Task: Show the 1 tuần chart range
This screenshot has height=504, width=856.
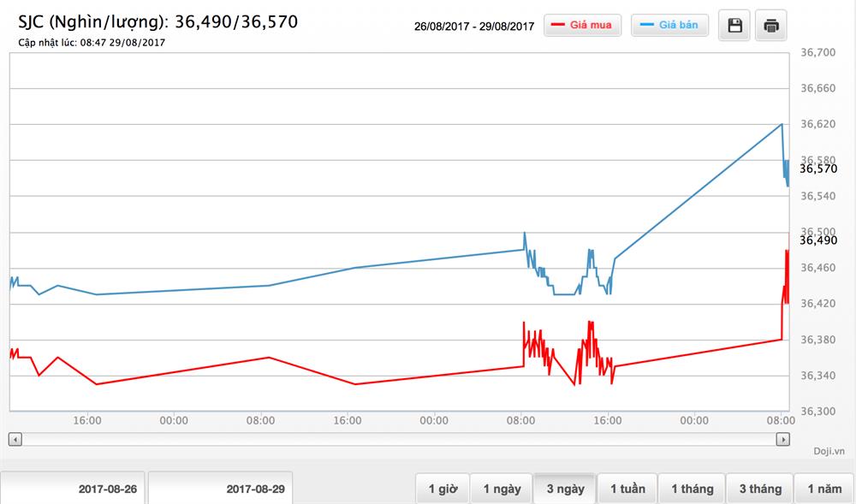Action: point(627,489)
